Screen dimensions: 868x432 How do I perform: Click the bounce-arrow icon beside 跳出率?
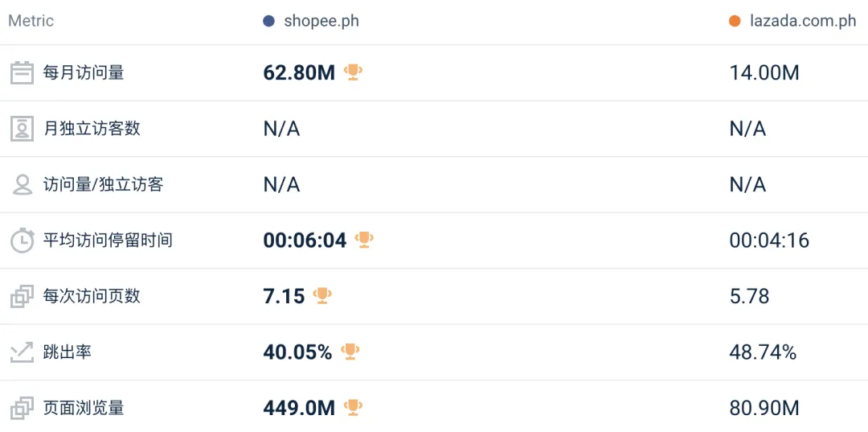pyautogui.click(x=22, y=352)
